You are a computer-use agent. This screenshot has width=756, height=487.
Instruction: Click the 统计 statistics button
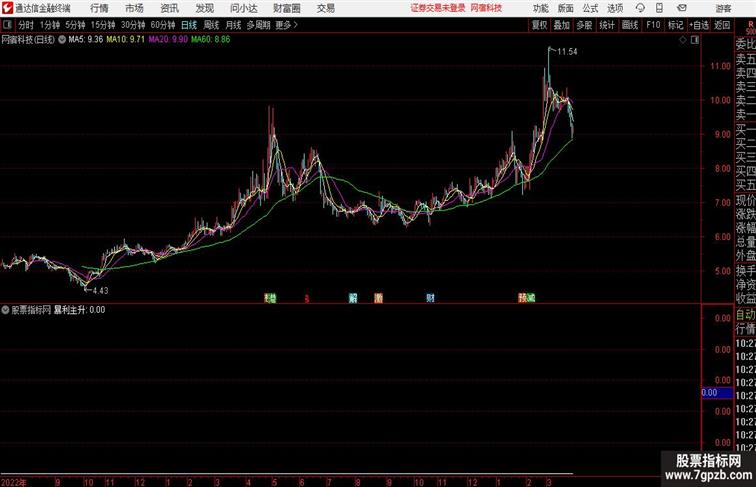(x=607, y=25)
